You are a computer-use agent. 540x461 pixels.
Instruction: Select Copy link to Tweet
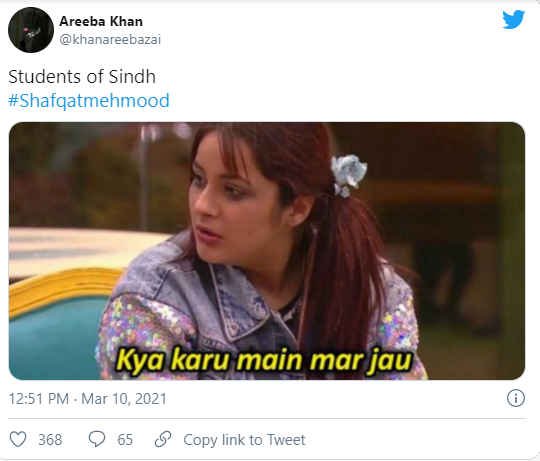(x=244, y=440)
